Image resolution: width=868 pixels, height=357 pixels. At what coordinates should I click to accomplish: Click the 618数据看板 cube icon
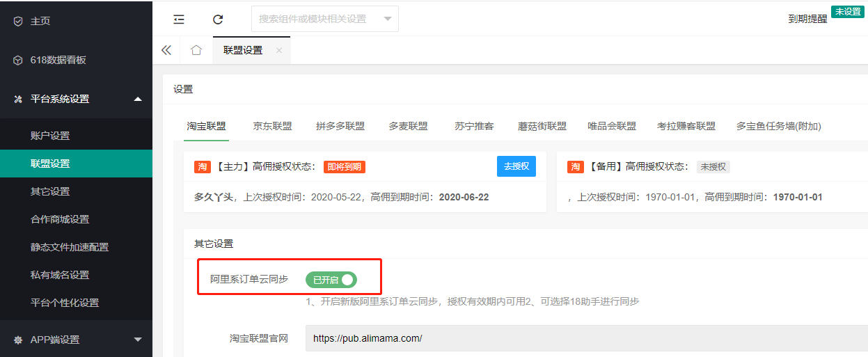18,60
